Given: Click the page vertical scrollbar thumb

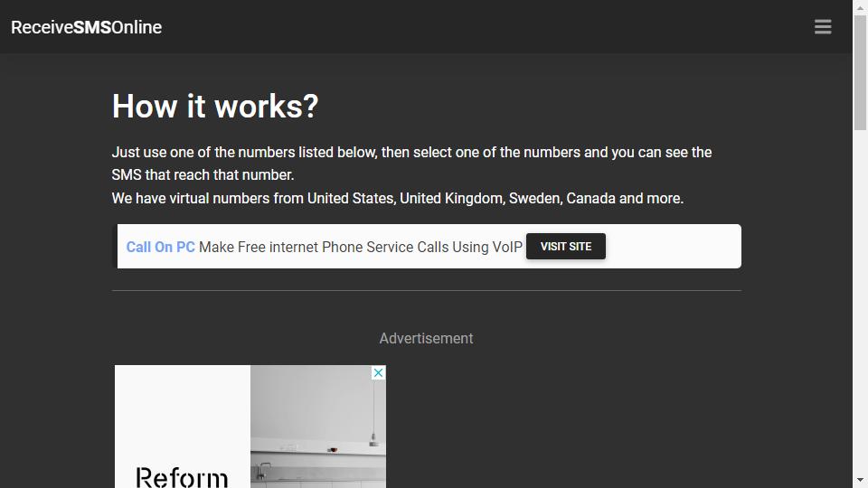Looking at the screenshot, I should 860,72.
